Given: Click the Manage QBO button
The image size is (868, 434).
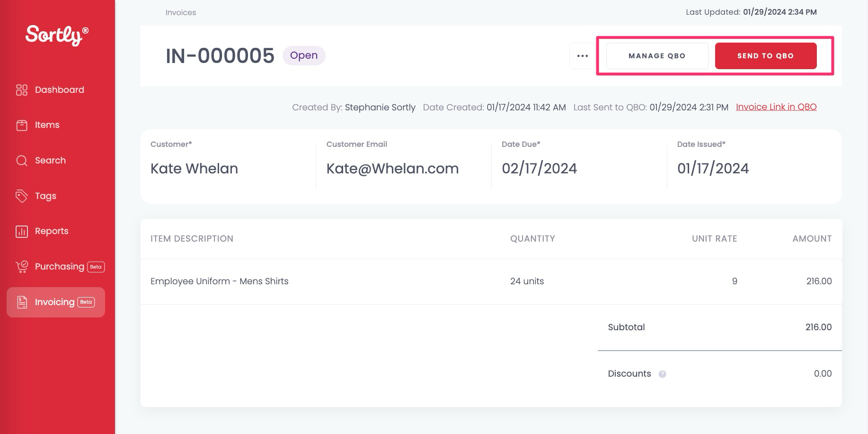Looking at the screenshot, I should coord(656,55).
